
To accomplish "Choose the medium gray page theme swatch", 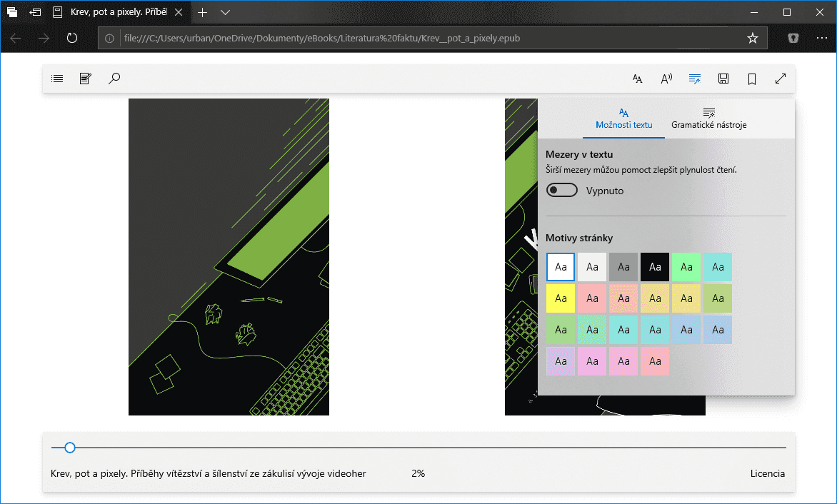I will point(623,267).
